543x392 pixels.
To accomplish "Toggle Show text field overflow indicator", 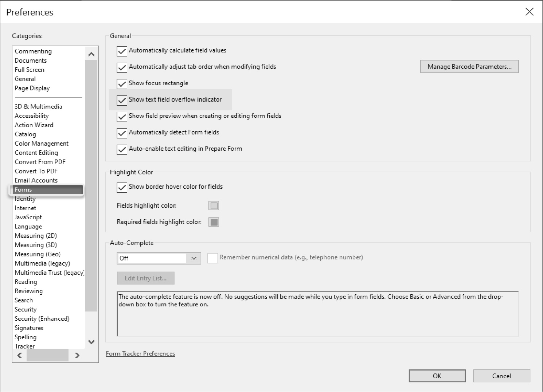I will 122,100.
